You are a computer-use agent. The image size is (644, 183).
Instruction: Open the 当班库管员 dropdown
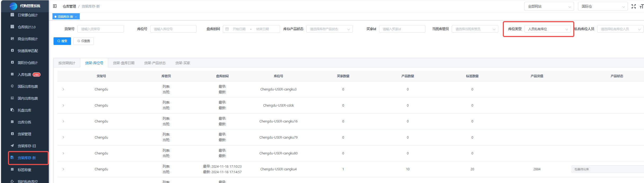[x=474, y=29]
